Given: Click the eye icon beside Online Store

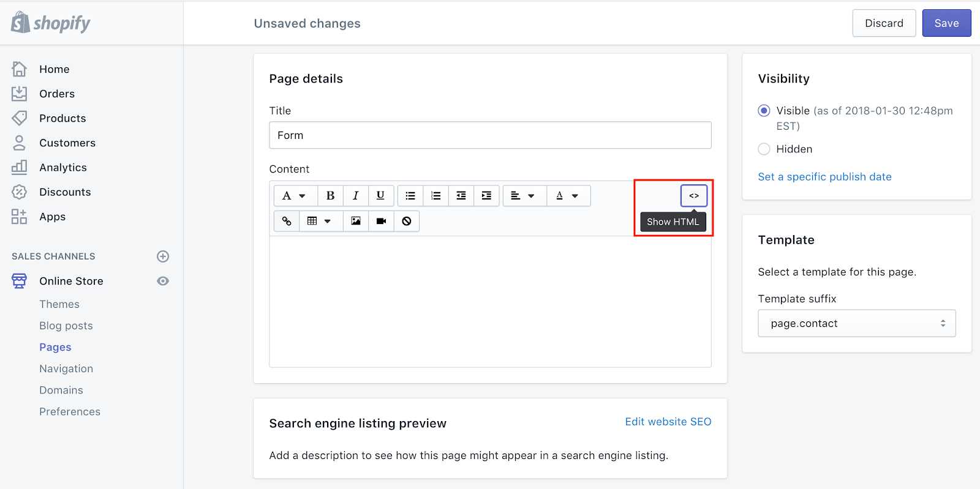Looking at the screenshot, I should click(163, 281).
